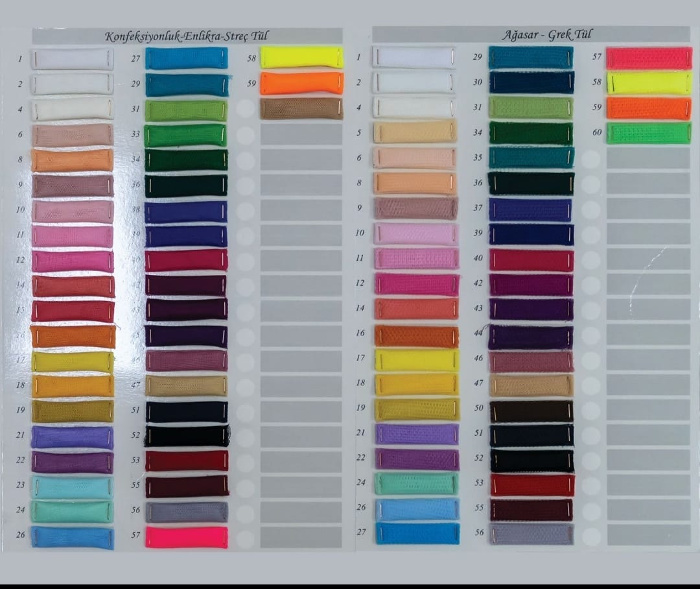The image size is (700, 589).
Task: Pick bright blue swatch 27 in Ağasar section
Action: click(x=417, y=533)
